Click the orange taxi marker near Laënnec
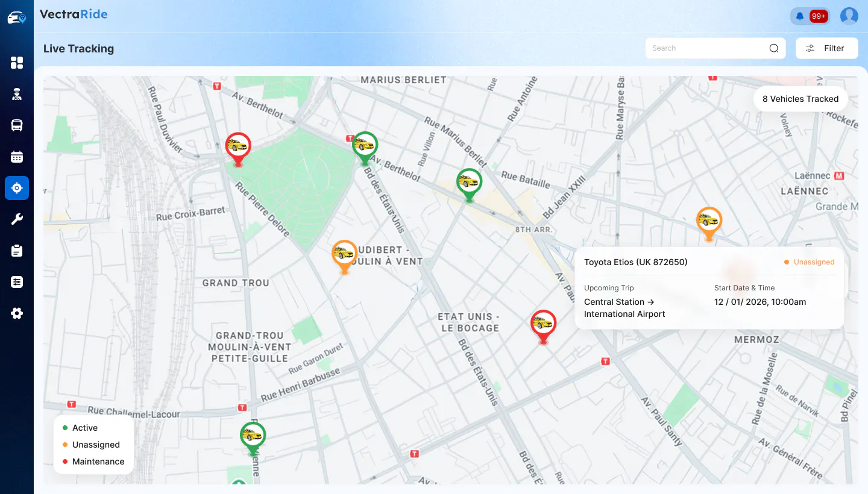Image resolution: width=868 pixels, height=494 pixels. [709, 224]
